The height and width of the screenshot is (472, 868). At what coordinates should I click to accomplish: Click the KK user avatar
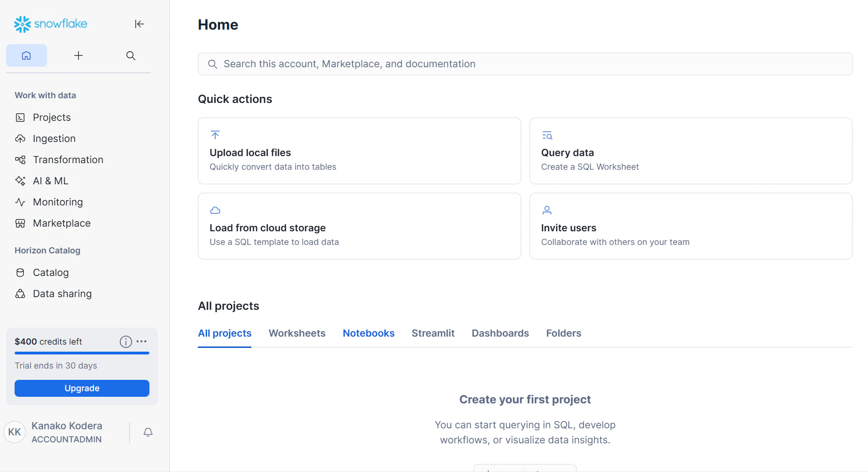[x=15, y=432]
